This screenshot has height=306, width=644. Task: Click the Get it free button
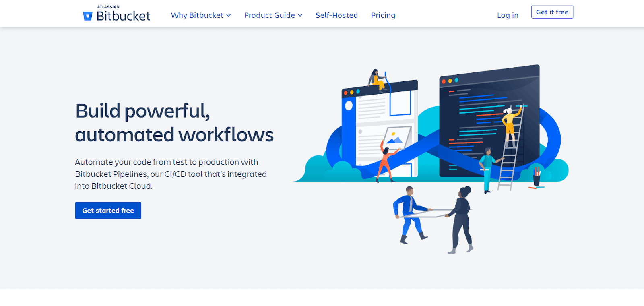pos(552,12)
